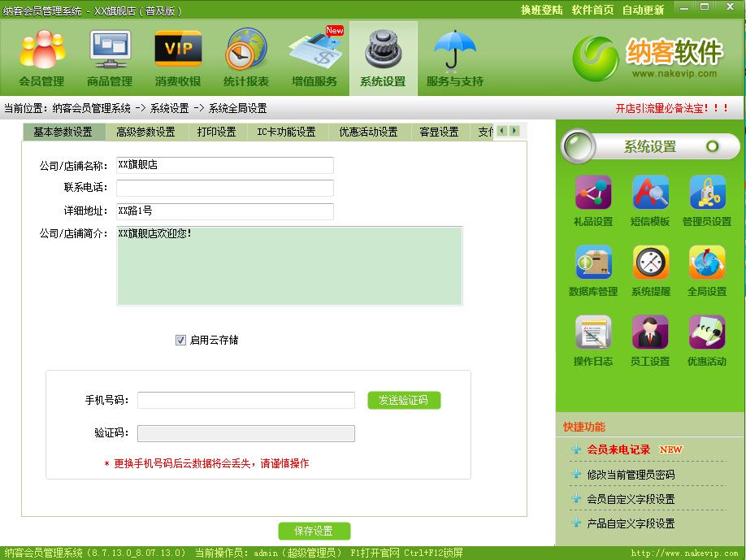Toggle the 启用云存储 checkbox
Screen dimensions: 746x560
[180, 340]
